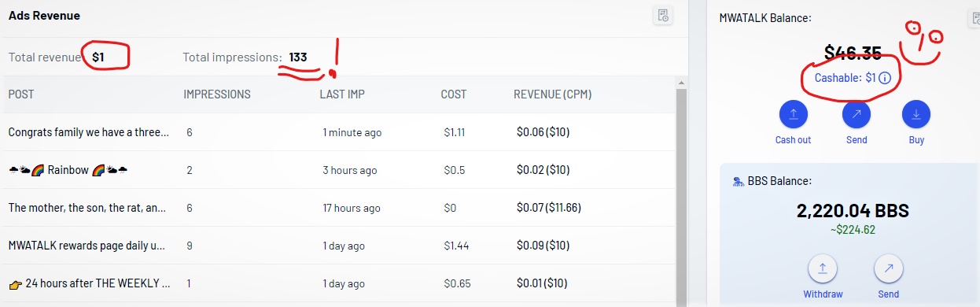Click the Cashable: $1 link

[x=846, y=78]
